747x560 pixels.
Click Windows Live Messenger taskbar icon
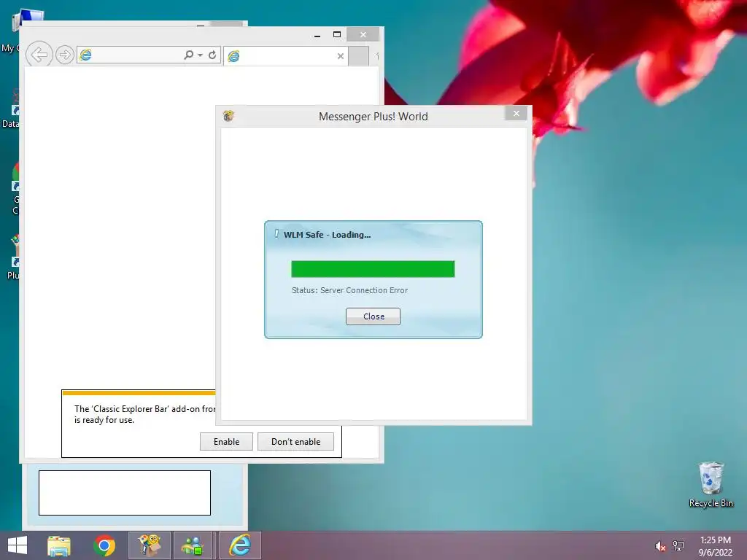point(193,545)
